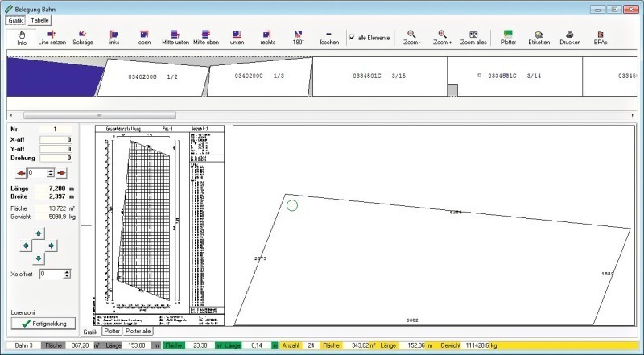Move element right with green arrow
Image resolution: width=644 pixels, height=355 pixels.
(x=52, y=246)
